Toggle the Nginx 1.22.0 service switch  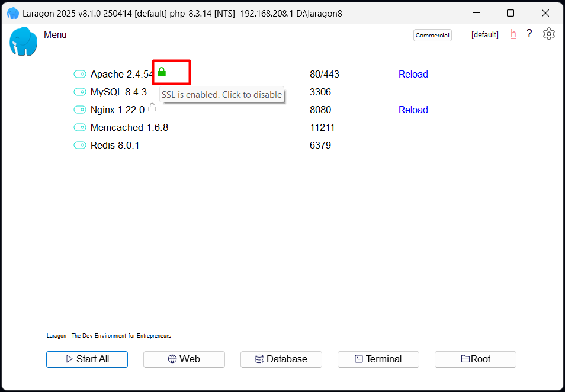click(x=80, y=110)
